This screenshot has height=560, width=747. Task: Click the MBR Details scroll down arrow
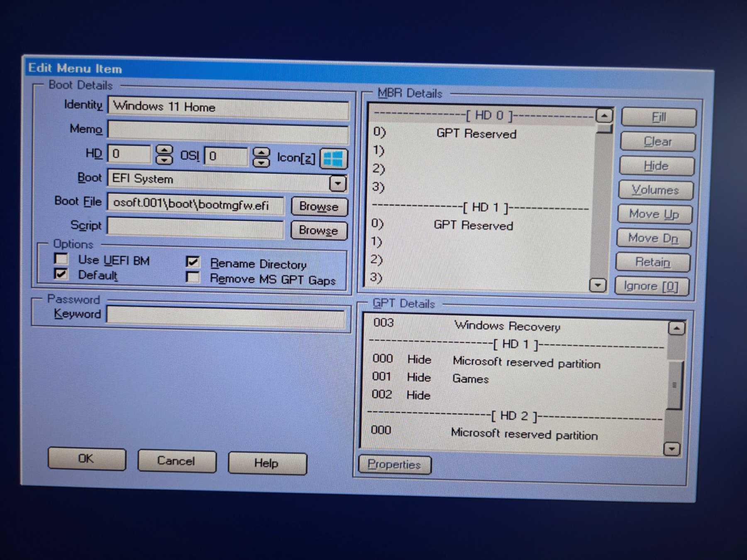[x=598, y=285]
